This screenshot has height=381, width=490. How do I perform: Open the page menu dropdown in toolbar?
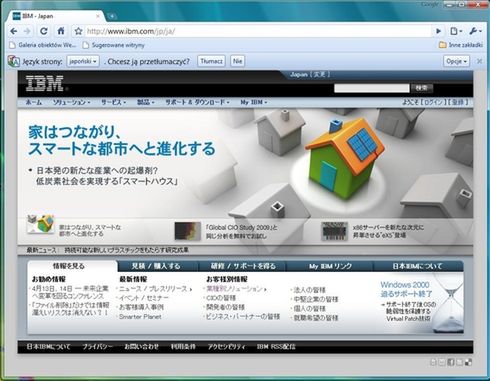[x=456, y=31]
